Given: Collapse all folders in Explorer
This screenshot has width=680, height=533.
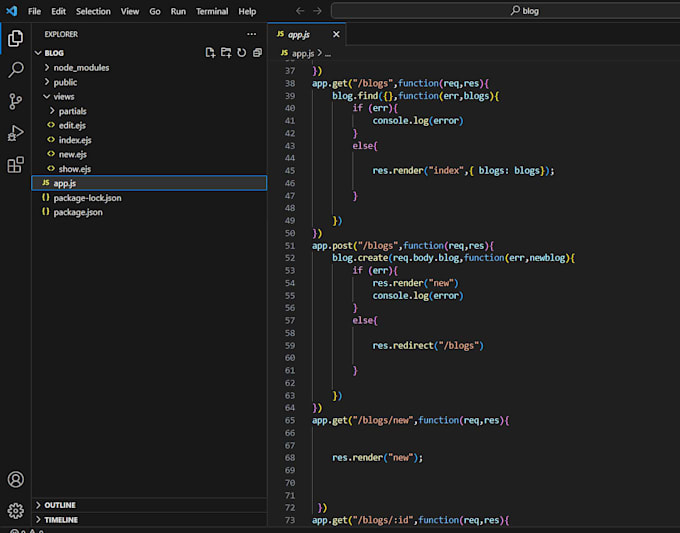Looking at the screenshot, I should coord(257,53).
